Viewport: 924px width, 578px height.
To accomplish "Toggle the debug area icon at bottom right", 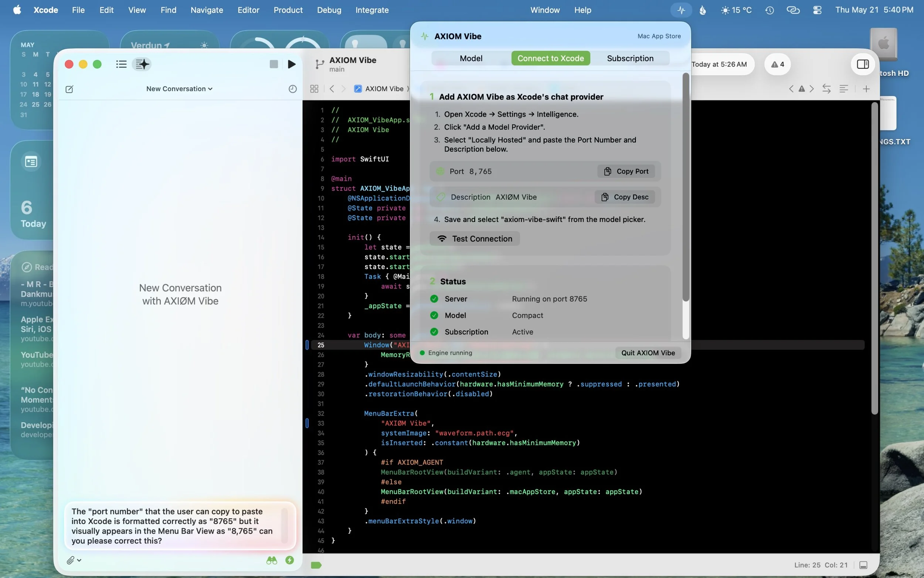I will (863, 565).
